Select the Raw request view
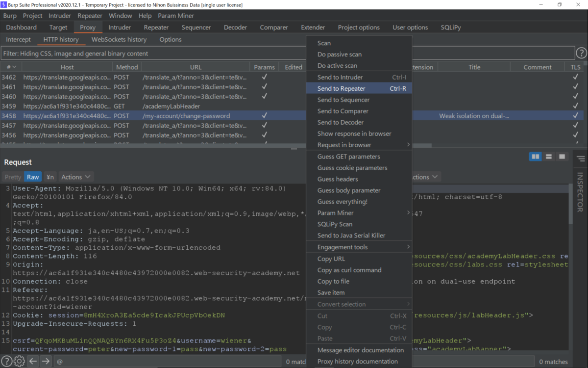Viewport: 588px width, 368px height. [33, 177]
